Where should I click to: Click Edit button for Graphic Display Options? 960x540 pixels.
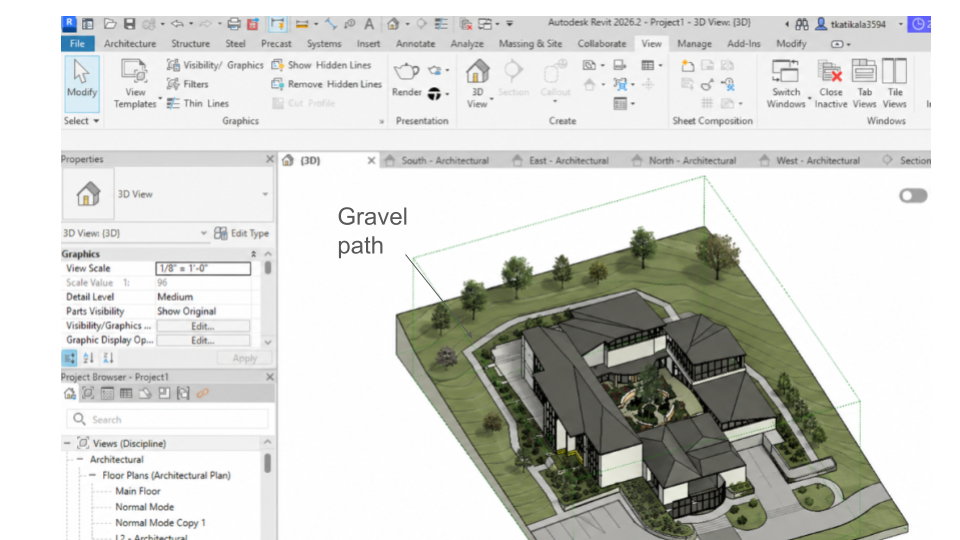tap(203, 340)
